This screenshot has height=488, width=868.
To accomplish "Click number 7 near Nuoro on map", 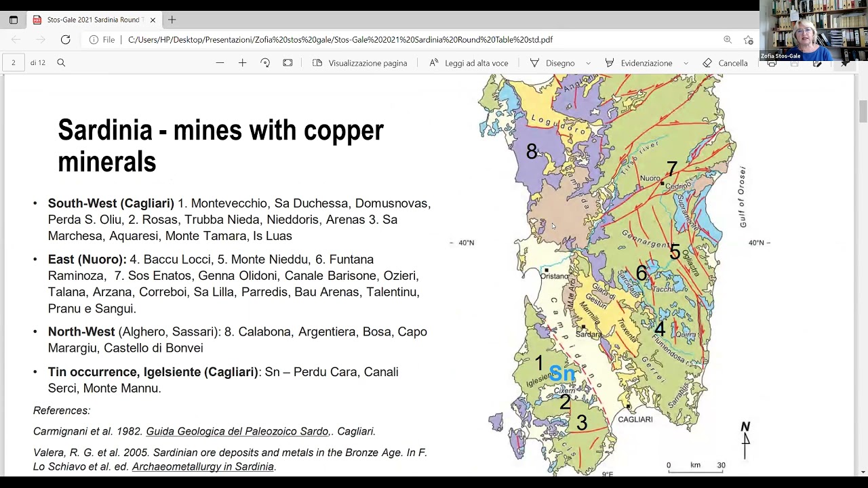I will click(671, 168).
